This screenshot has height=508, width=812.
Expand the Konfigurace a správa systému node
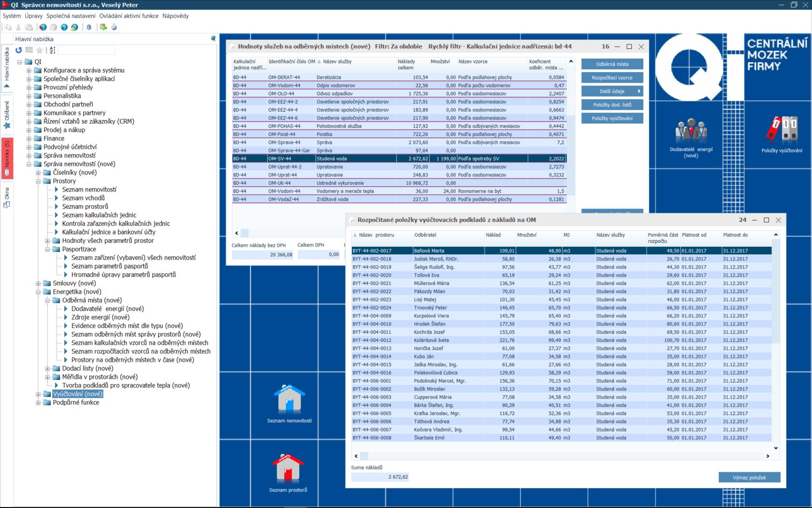(x=29, y=71)
